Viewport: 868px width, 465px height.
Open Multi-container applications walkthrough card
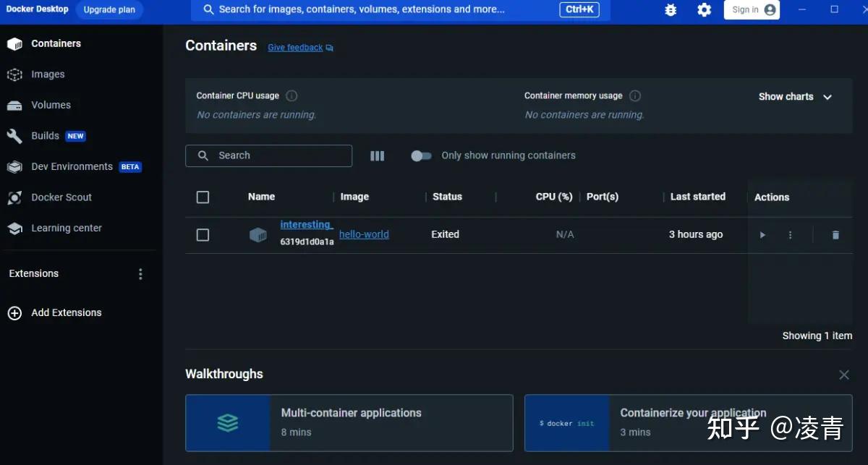click(349, 423)
